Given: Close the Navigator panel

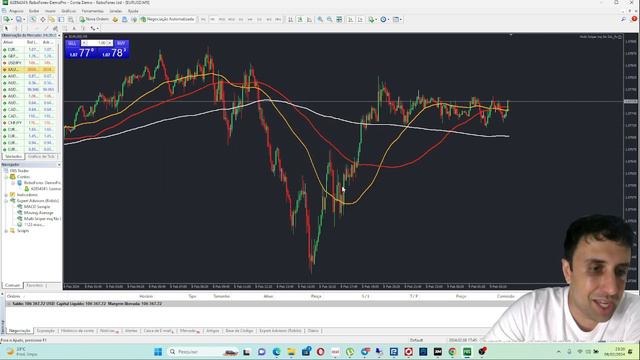Looking at the screenshot, I should pos(59,164).
